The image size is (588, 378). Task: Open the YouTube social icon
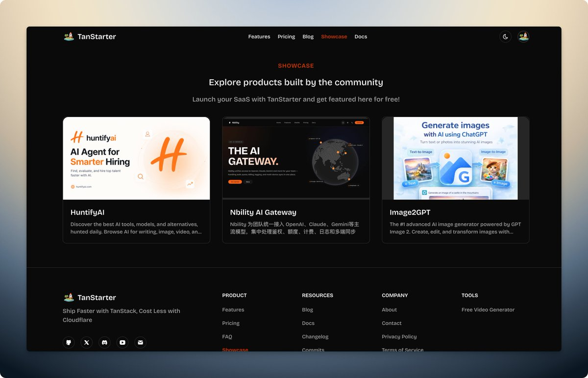[x=122, y=343]
